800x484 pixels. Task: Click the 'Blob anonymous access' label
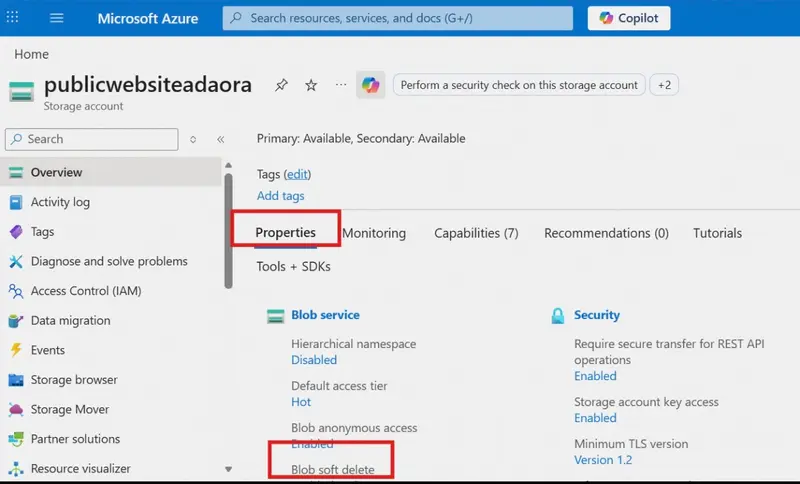[354, 428]
